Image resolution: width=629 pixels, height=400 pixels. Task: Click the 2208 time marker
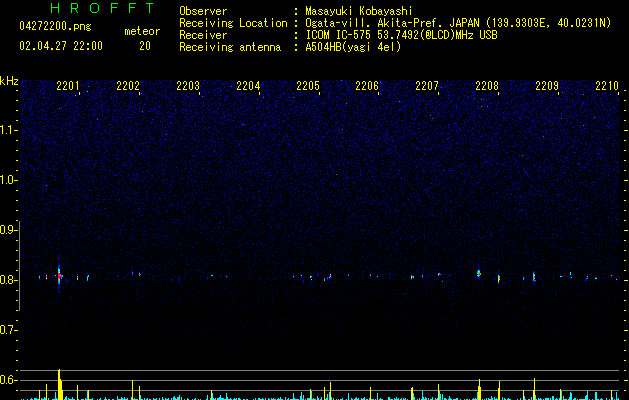487,85
